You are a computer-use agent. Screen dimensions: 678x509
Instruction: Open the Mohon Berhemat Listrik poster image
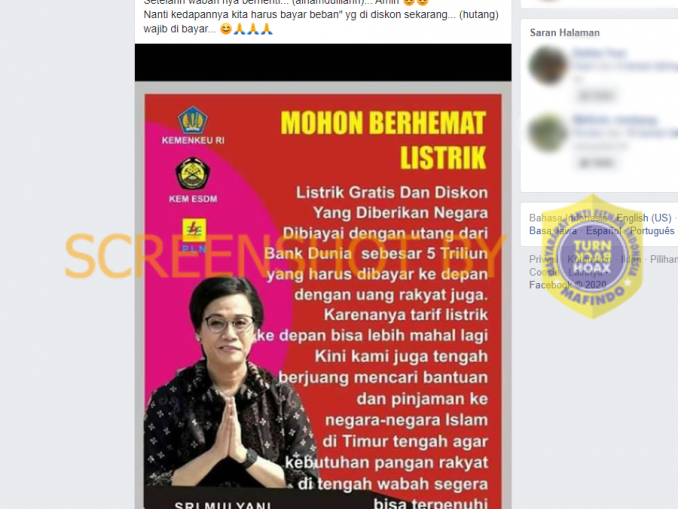pyautogui.click(x=323, y=301)
